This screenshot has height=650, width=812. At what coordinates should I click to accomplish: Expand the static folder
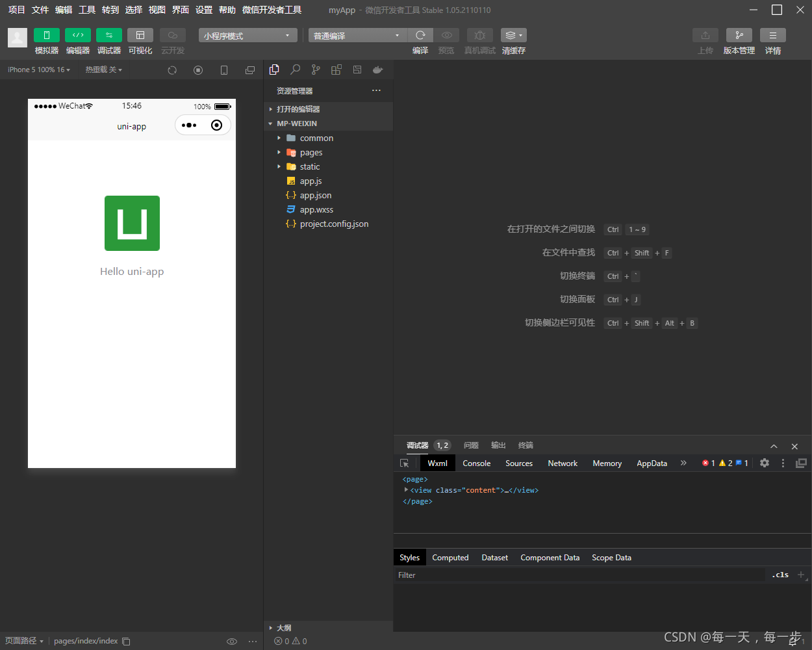tap(328, 166)
